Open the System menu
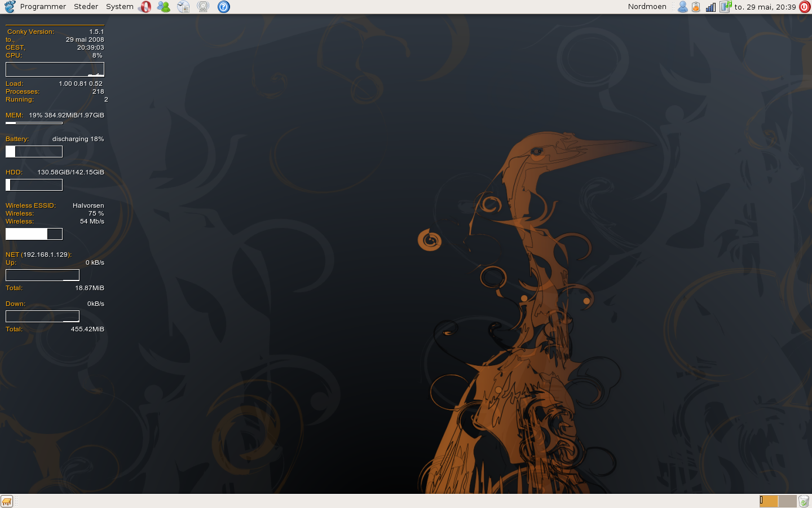 click(120, 7)
